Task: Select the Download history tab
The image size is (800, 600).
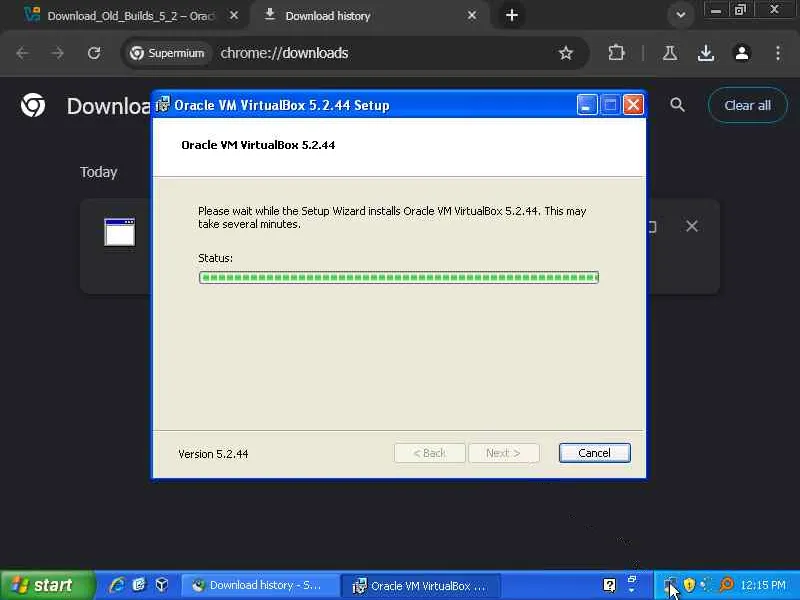Action: pos(327,16)
